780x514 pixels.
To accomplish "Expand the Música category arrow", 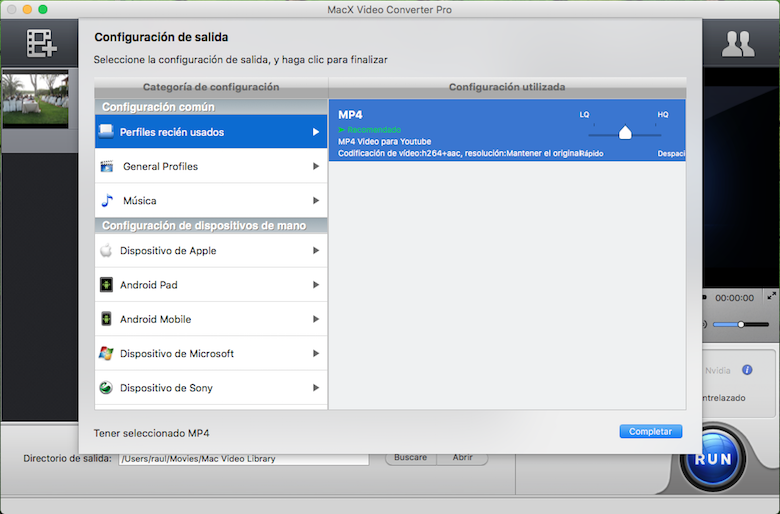I will coord(315,201).
